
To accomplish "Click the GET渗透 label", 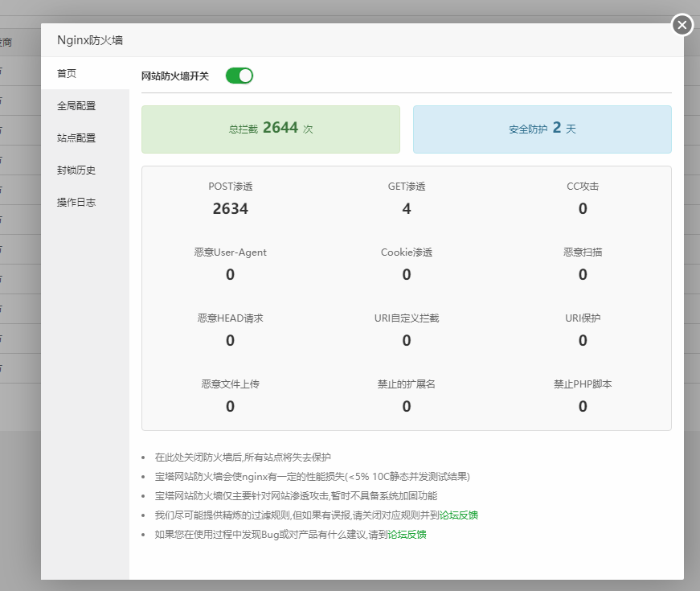I will tap(406, 187).
